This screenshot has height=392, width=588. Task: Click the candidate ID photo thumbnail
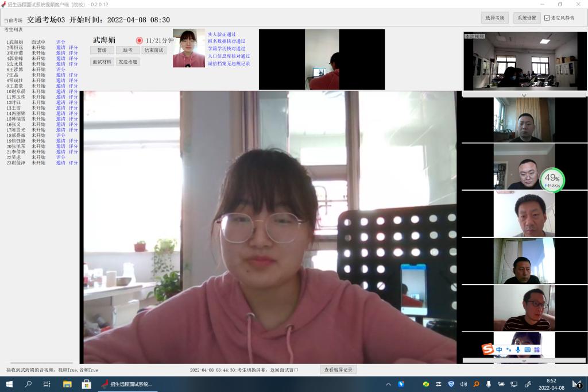click(188, 48)
